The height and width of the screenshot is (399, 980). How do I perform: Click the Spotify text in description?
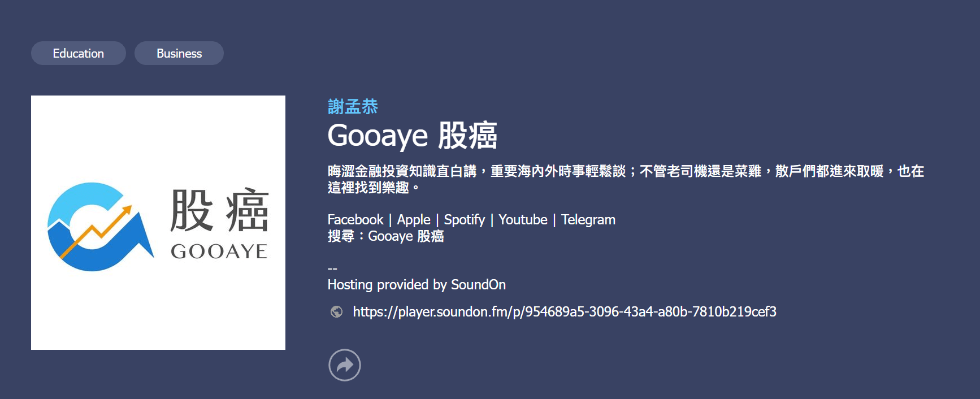point(465,220)
